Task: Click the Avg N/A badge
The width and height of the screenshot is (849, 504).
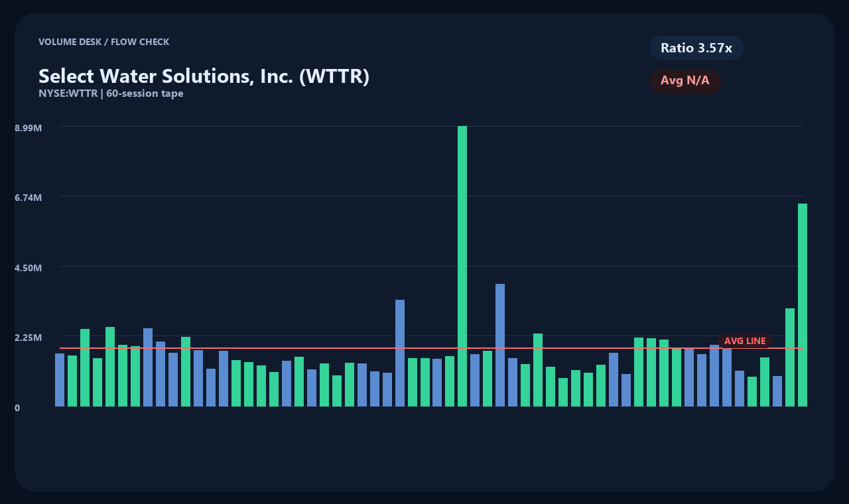Action: coord(685,81)
